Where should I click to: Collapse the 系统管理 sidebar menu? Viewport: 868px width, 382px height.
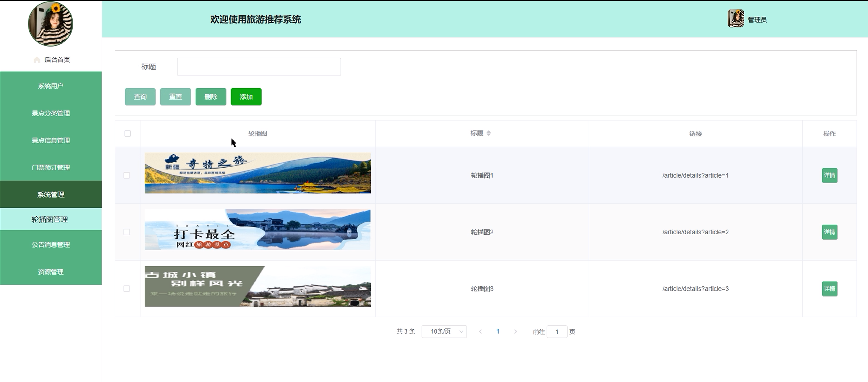click(x=51, y=195)
